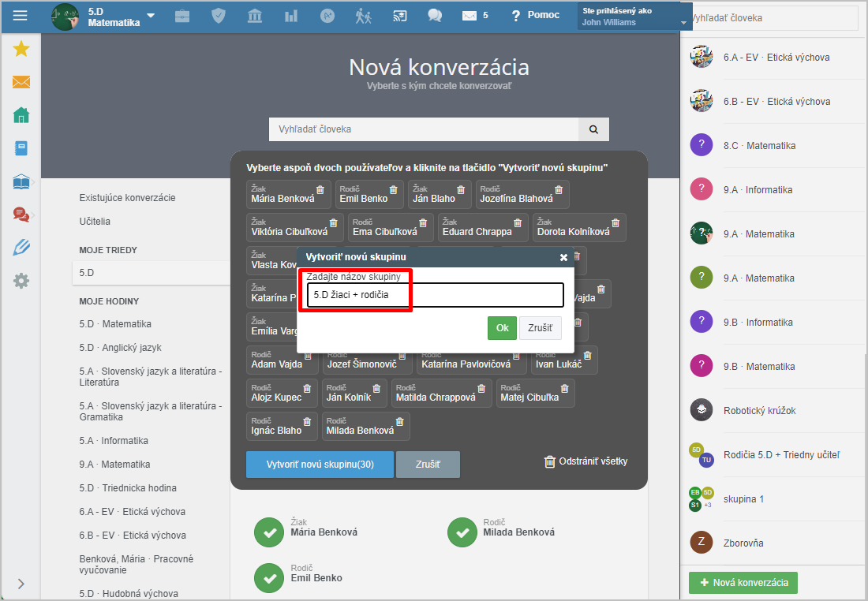Remove Dorota Kolníková chip with trash icon
Viewport: 868px width, 601px height.
[x=615, y=223]
